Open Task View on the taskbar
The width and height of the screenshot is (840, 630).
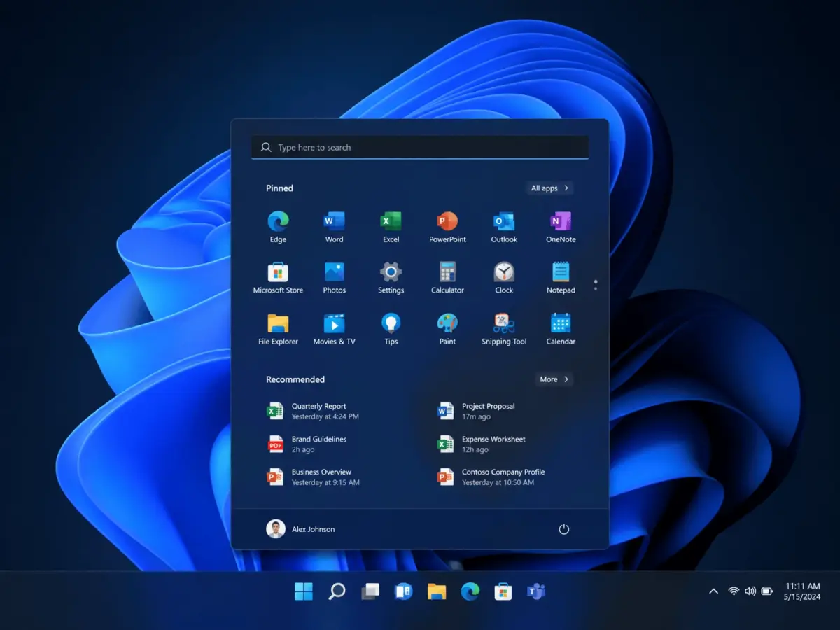point(370,591)
